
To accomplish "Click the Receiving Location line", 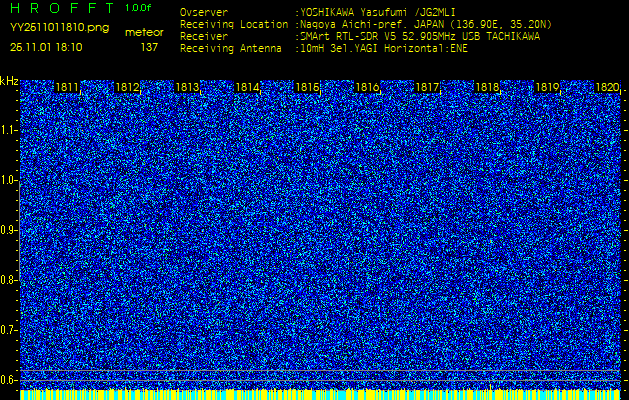I will coord(366,25).
